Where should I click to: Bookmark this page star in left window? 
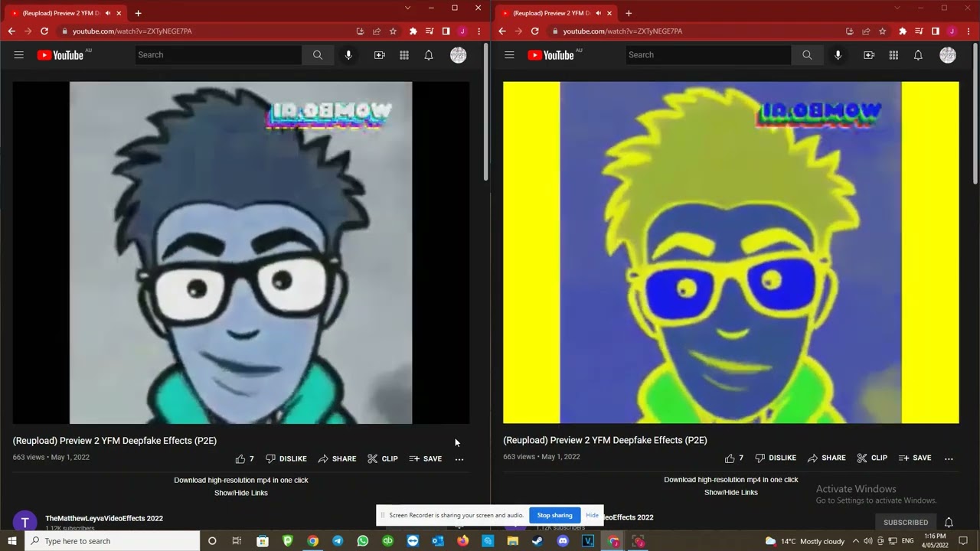(393, 31)
